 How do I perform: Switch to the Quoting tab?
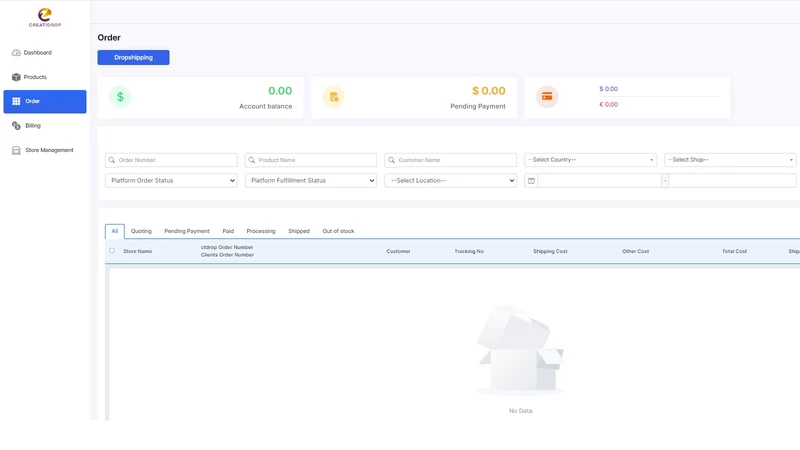point(141,231)
